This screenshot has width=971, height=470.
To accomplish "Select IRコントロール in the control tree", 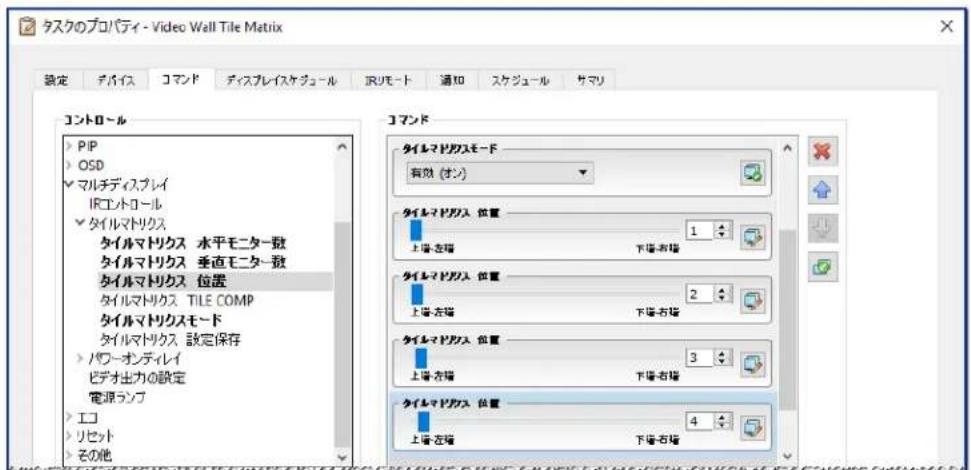I will click(126, 204).
